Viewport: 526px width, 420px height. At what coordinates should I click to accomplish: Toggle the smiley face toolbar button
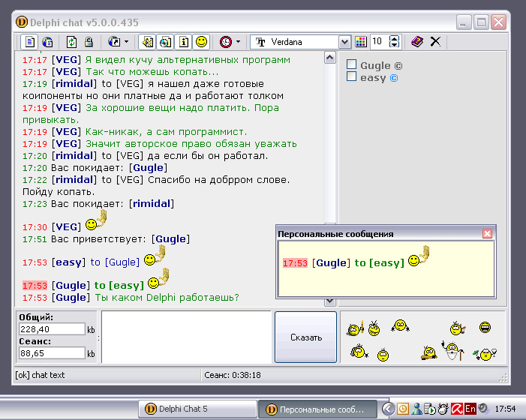pos(201,42)
